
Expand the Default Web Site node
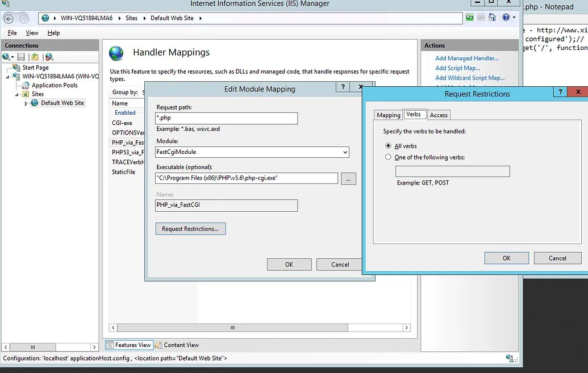point(26,103)
